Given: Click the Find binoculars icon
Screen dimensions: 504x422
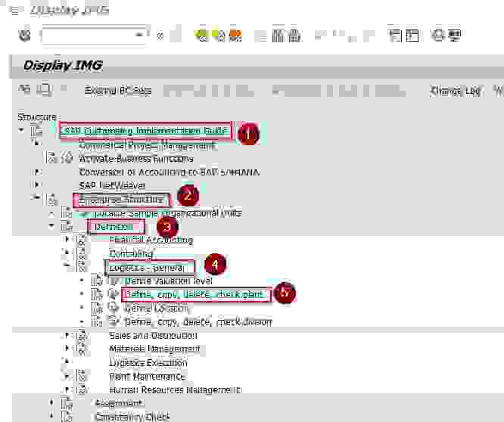Looking at the screenshot, I should click(x=278, y=36).
